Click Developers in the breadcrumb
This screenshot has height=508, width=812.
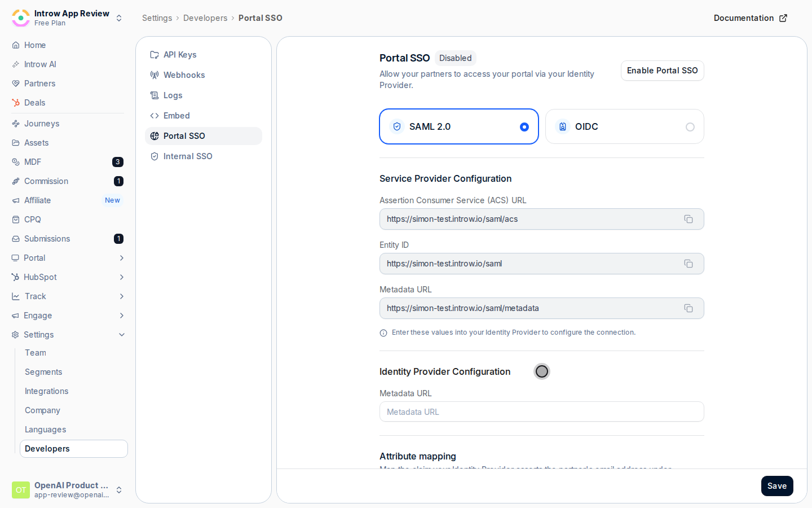(205, 18)
